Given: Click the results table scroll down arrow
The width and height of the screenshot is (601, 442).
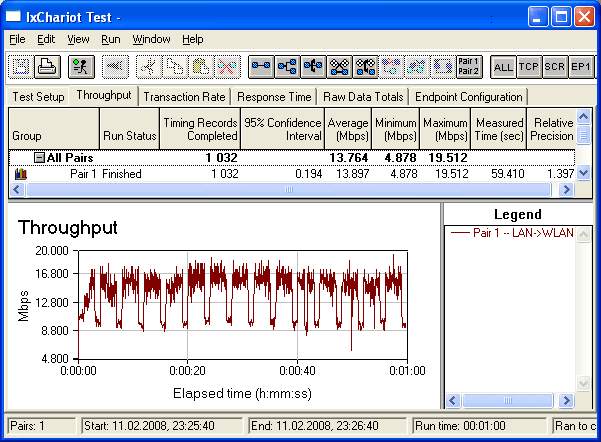Looking at the screenshot, I should click(583, 173).
